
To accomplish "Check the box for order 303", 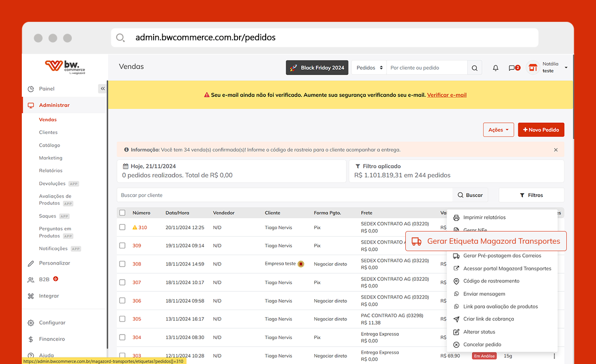I will [122, 356].
